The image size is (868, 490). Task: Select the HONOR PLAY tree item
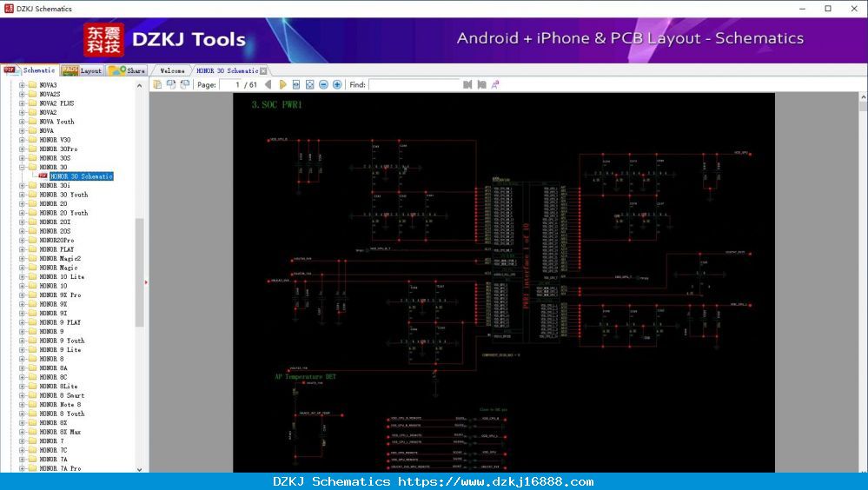click(x=56, y=249)
